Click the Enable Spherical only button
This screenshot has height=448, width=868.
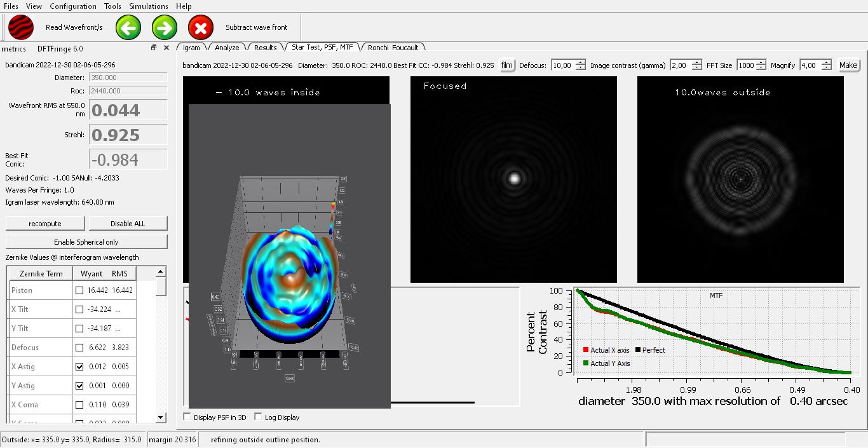[x=86, y=242]
